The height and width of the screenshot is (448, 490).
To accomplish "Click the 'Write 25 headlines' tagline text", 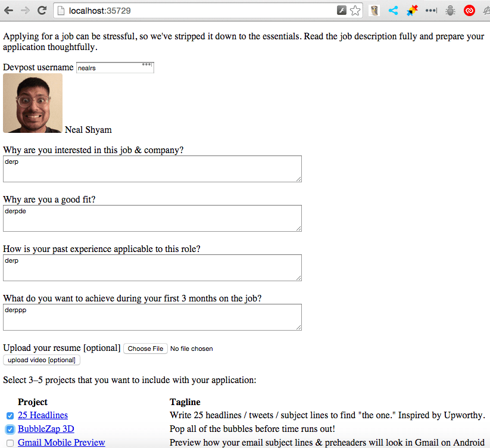I will (x=327, y=415).
